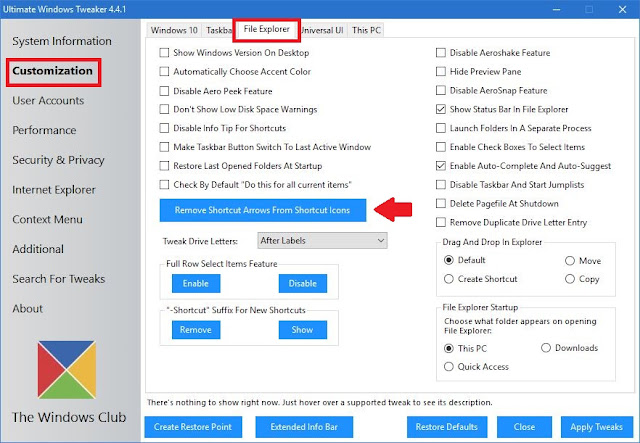The width and height of the screenshot is (640, 443).
Task: Toggle Disable Aero Peek Feature
Action: 164,91
